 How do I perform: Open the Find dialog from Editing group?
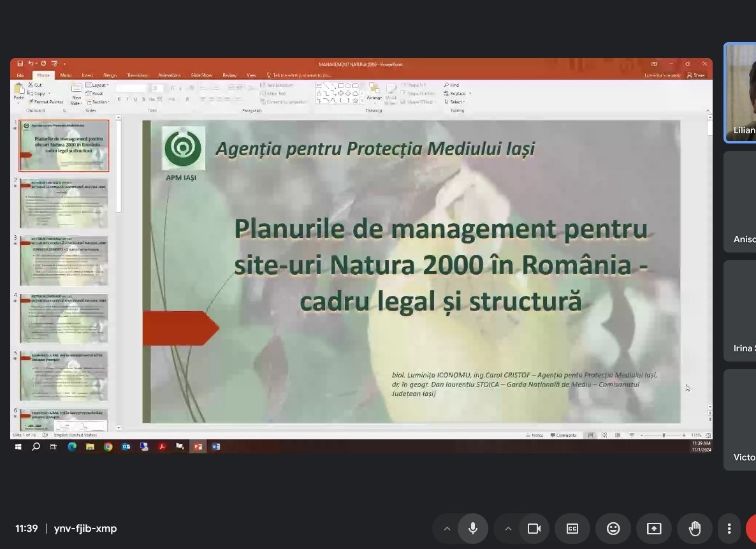(452, 85)
